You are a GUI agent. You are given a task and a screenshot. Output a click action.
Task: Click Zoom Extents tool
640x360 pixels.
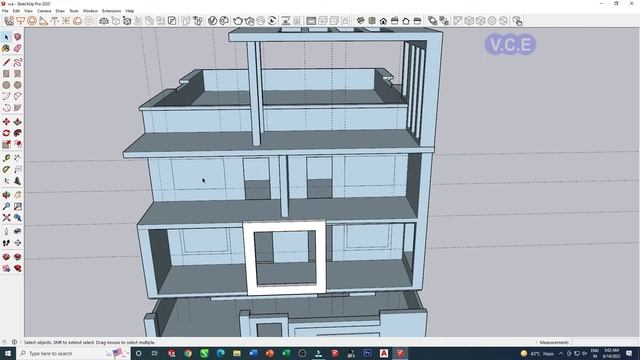(6, 218)
